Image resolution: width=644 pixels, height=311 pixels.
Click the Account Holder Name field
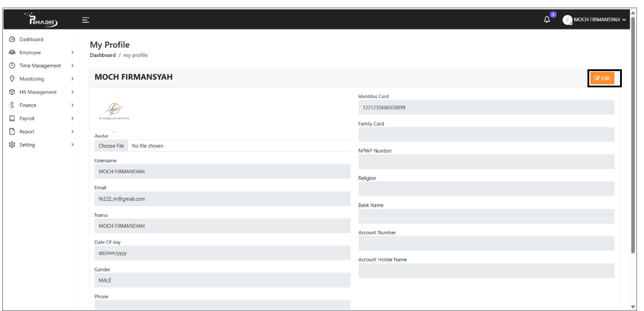click(486, 270)
